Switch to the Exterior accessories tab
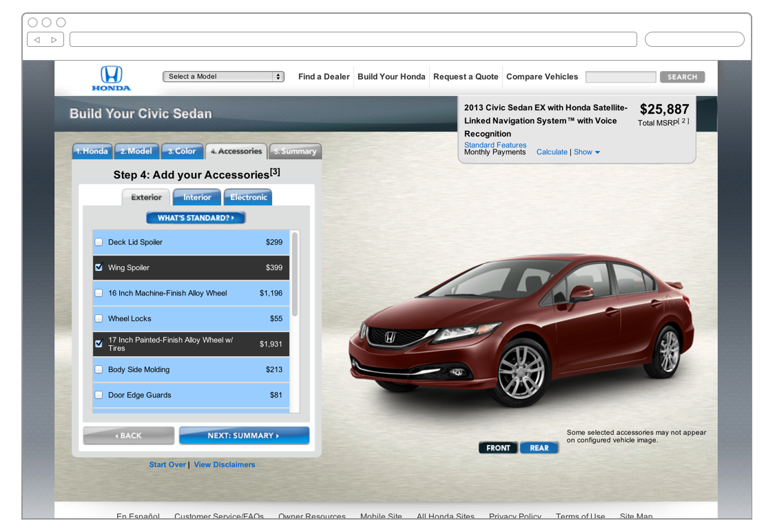The width and height of the screenshot is (775, 532). click(x=146, y=197)
